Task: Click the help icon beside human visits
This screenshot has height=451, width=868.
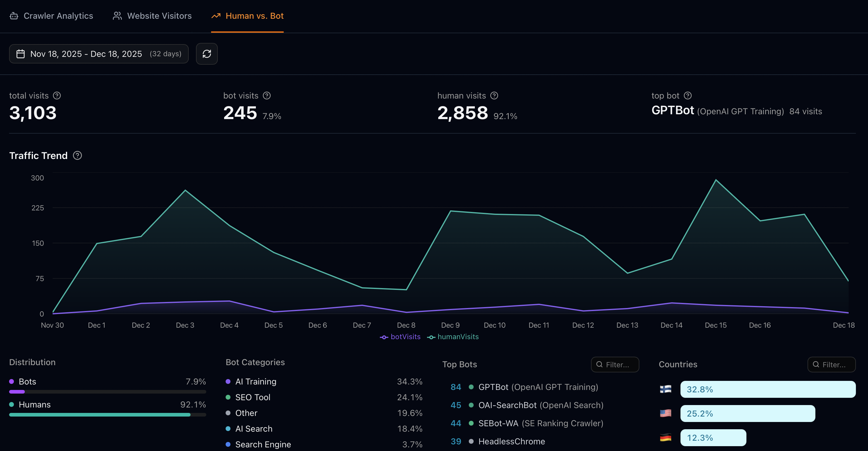Action: [x=494, y=96]
